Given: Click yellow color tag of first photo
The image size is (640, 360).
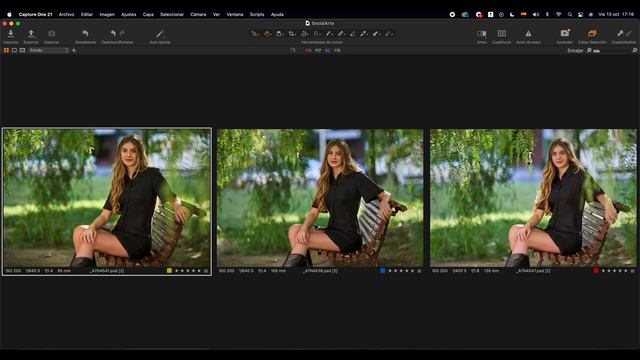Looking at the screenshot, I should pyautogui.click(x=169, y=271).
